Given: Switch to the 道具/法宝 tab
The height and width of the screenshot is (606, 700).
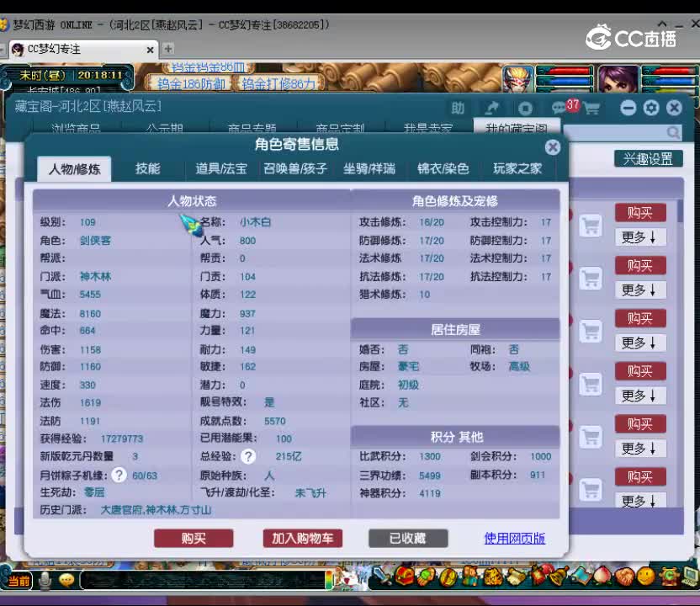Looking at the screenshot, I should click(221, 169).
